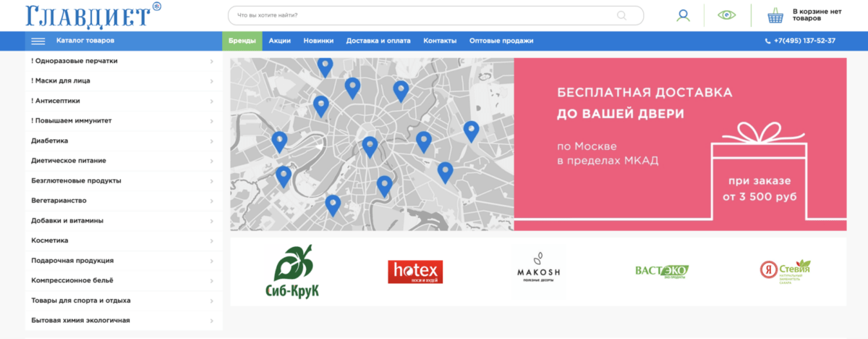The image size is (868, 339).
Task: Expand Бытовая химия экологичная chevron
Action: tap(211, 320)
